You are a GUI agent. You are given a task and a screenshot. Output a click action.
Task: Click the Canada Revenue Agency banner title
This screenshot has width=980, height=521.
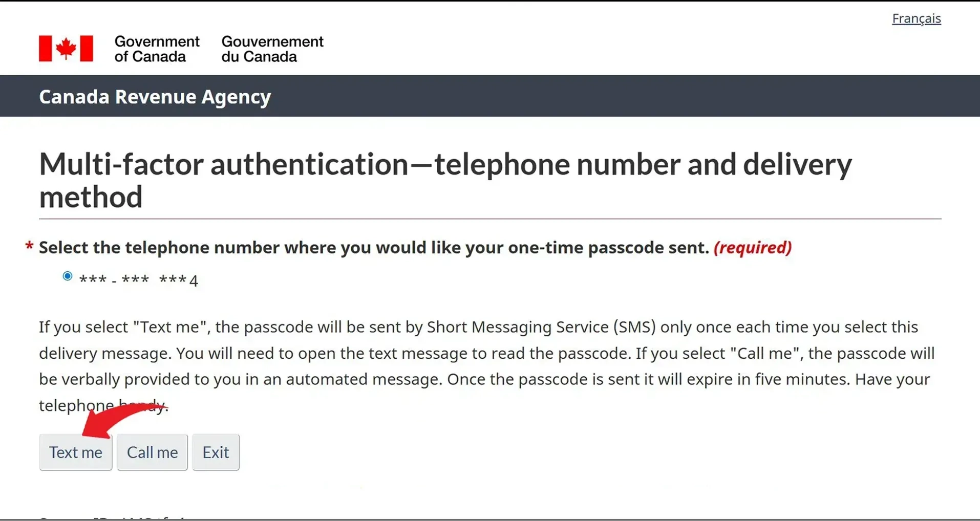click(x=155, y=97)
